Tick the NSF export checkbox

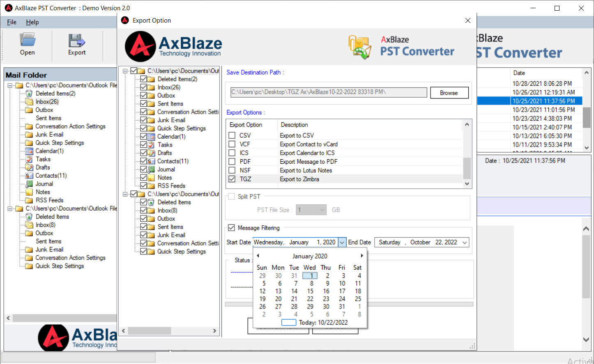coord(232,170)
